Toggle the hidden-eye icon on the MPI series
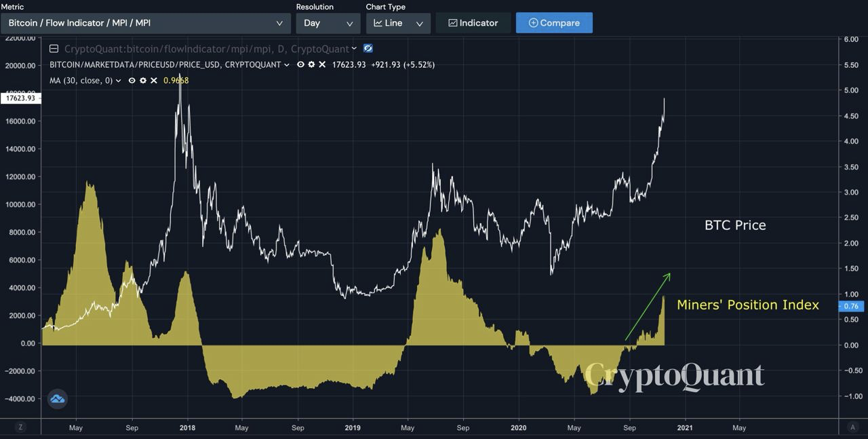Image resolution: width=868 pixels, height=439 pixels. tap(368, 49)
